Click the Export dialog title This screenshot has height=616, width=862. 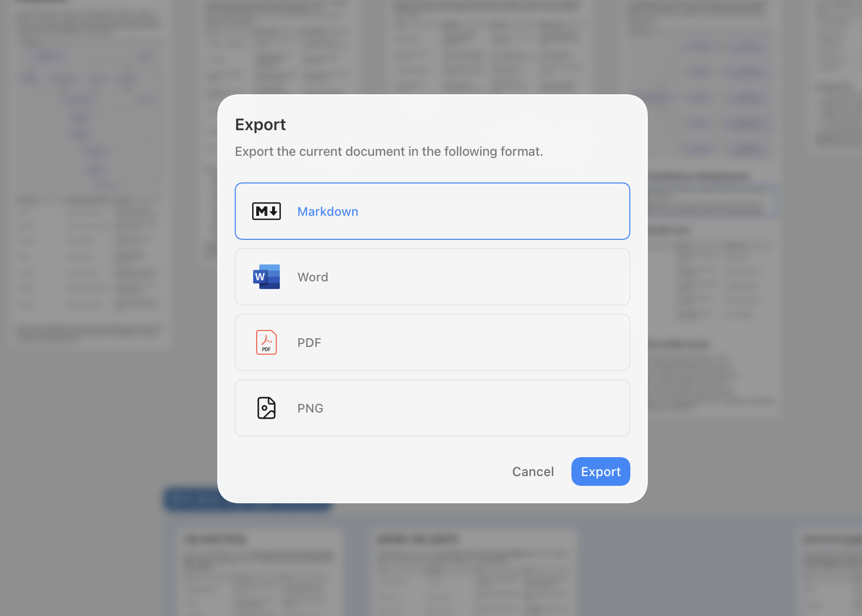(x=260, y=125)
